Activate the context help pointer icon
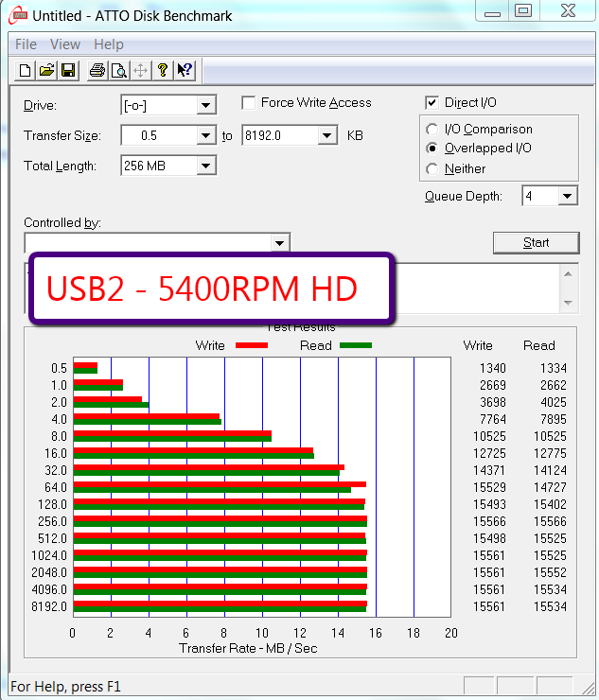This screenshot has width=599, height=700. [185, 71]
